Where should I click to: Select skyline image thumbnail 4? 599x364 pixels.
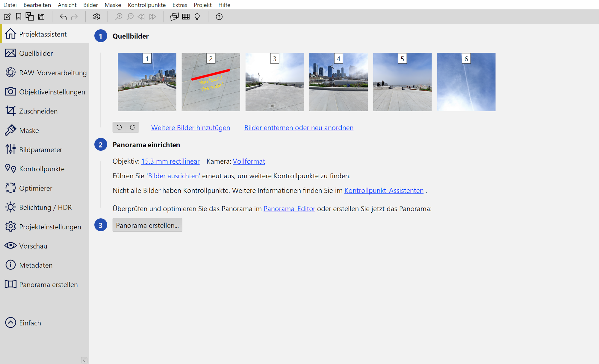pos(338,82)
